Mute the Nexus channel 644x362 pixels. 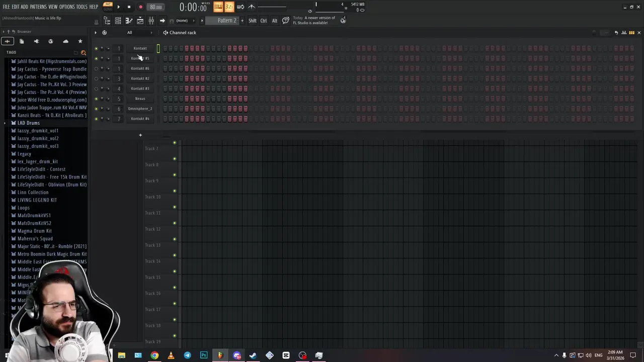click(x=96, y=99)
